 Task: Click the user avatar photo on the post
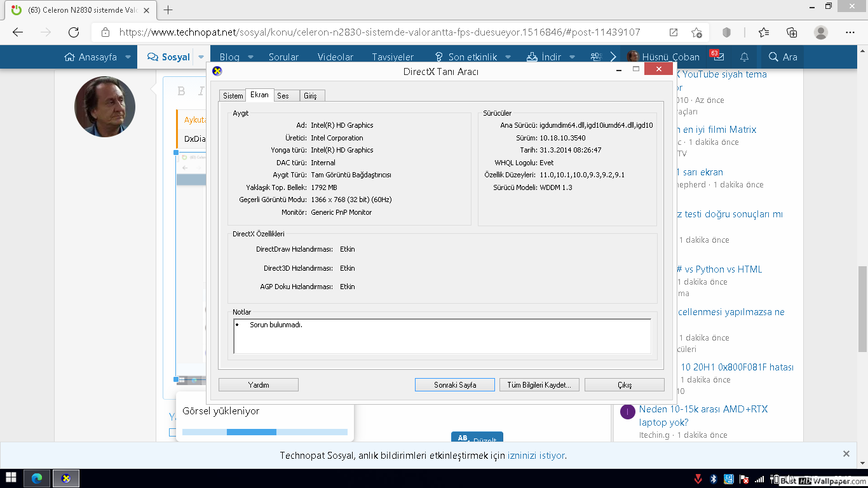point(105,107)
